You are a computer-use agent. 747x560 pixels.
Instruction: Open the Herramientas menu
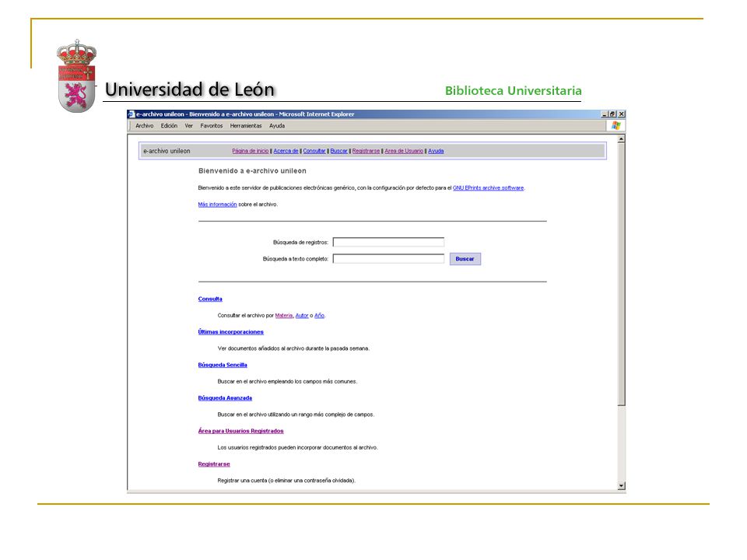pos(246,126)
